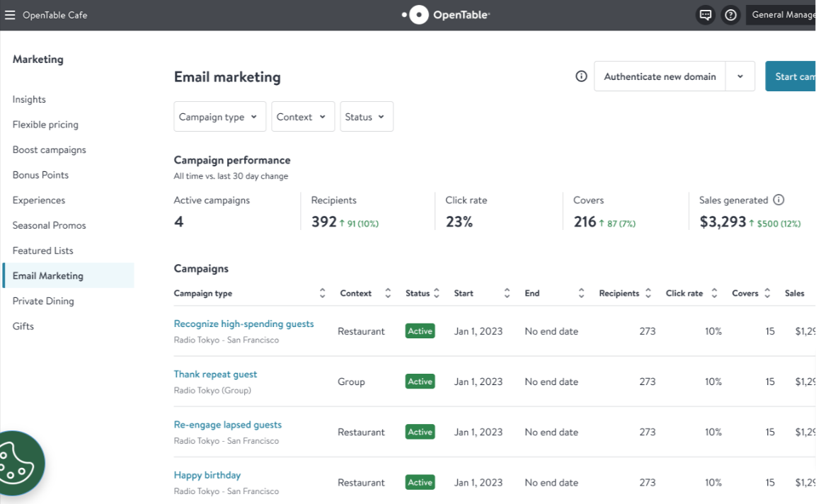Click Group context in Thank repeat guest row

[x=351, y=382]
